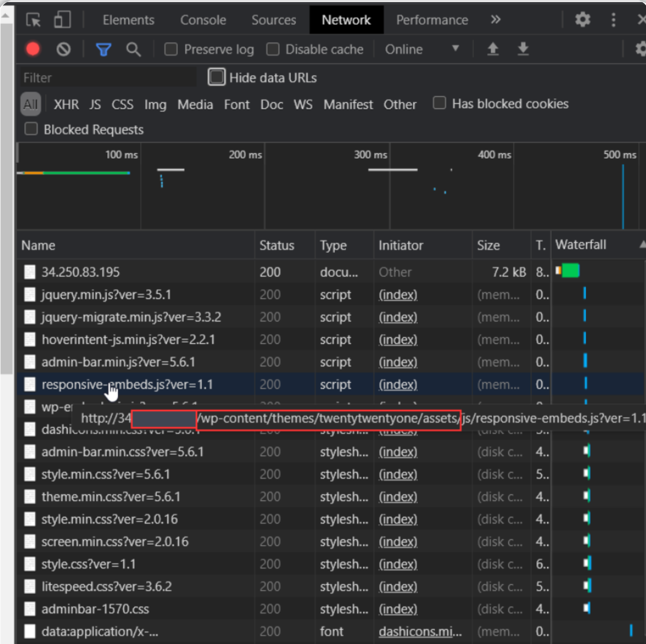Switch to the Console tab
Viewport: 646px width, 644px height.
pyautogui.click(x=203, y=20)
